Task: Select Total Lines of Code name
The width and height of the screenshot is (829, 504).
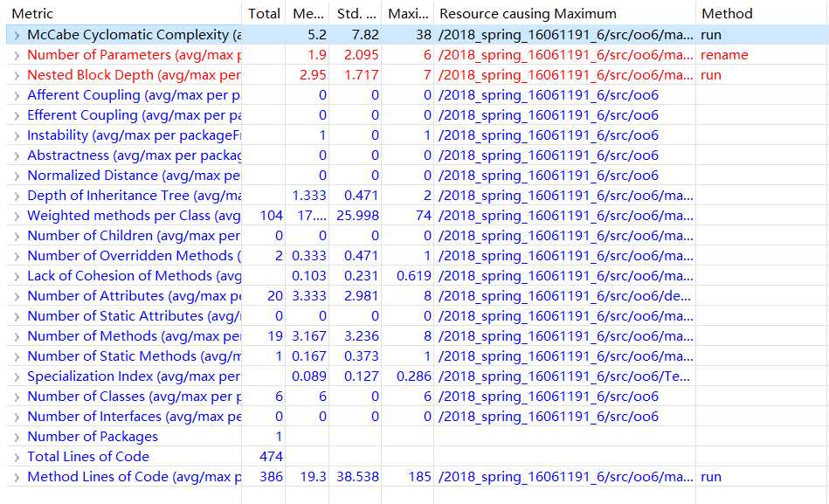Action: [x=88, y=457]
